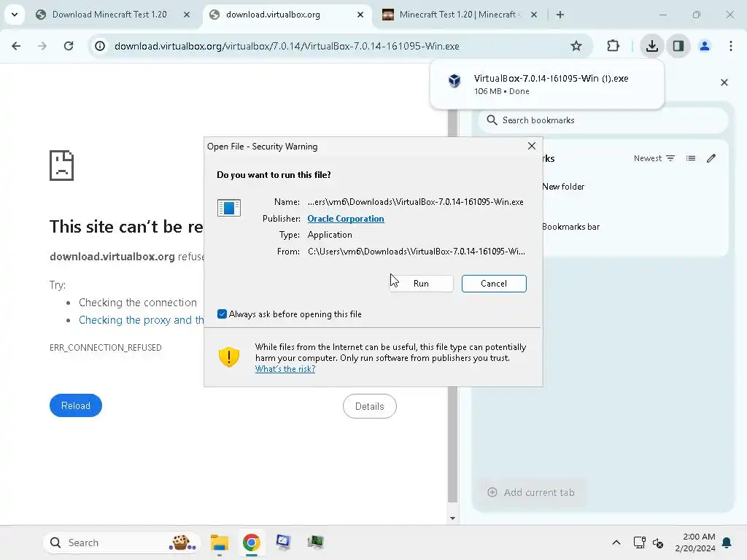
Task: Show hidden system tray icons
Action: pyautogui.click(x=616, y=542)
